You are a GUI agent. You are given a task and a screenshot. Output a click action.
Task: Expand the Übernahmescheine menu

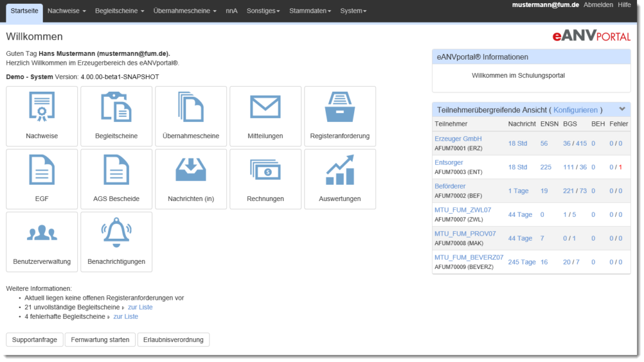(x=185, y=11)
